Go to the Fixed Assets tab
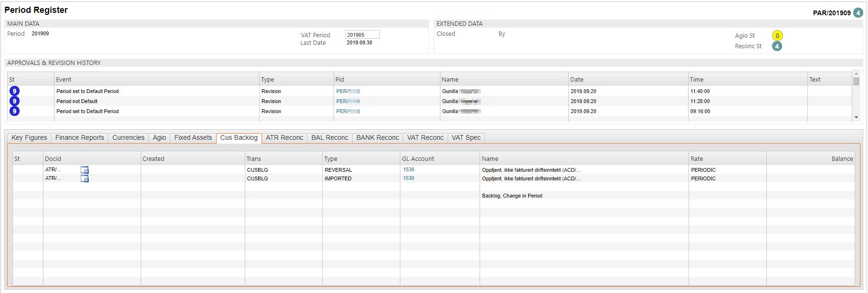Viewport: 868px width, 293px height. [193, 138]
